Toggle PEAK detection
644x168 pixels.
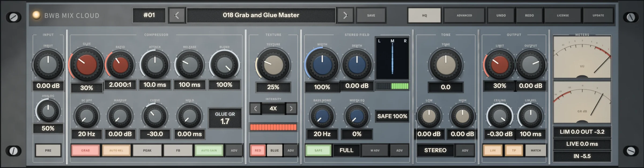pos(147,150)
